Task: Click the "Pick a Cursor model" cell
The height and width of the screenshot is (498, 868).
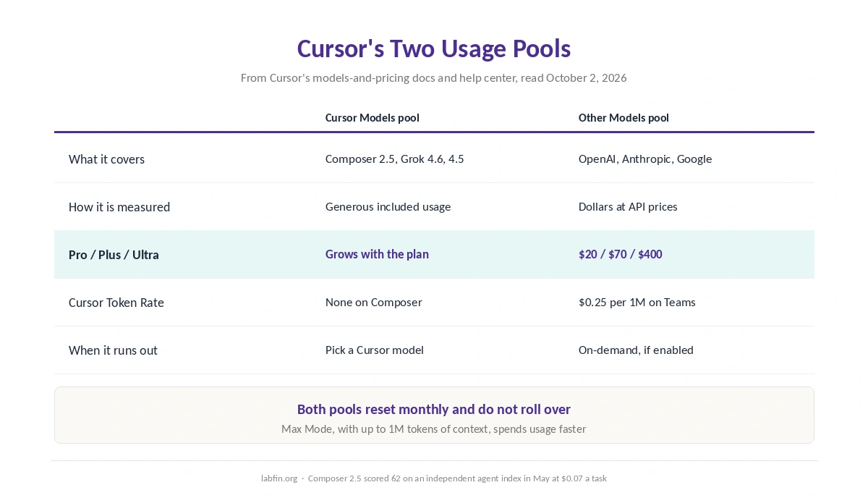Action: pos(375,350)
